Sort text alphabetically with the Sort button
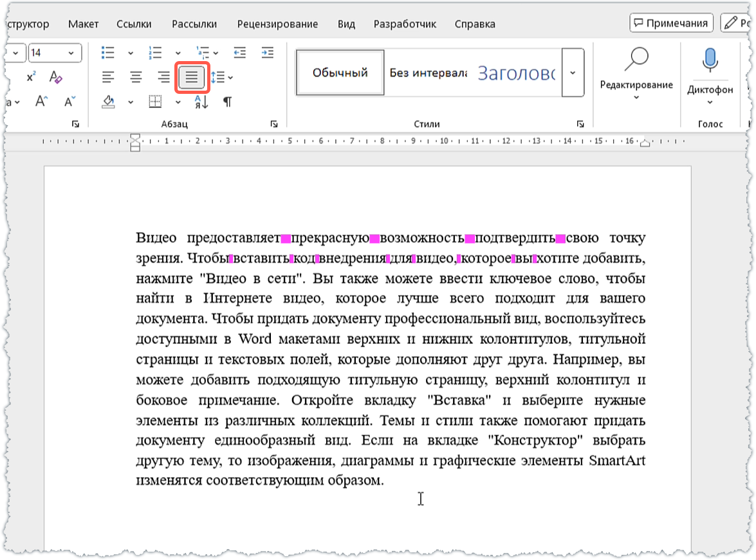The image size is (756, 560). [x=201, y=102]
